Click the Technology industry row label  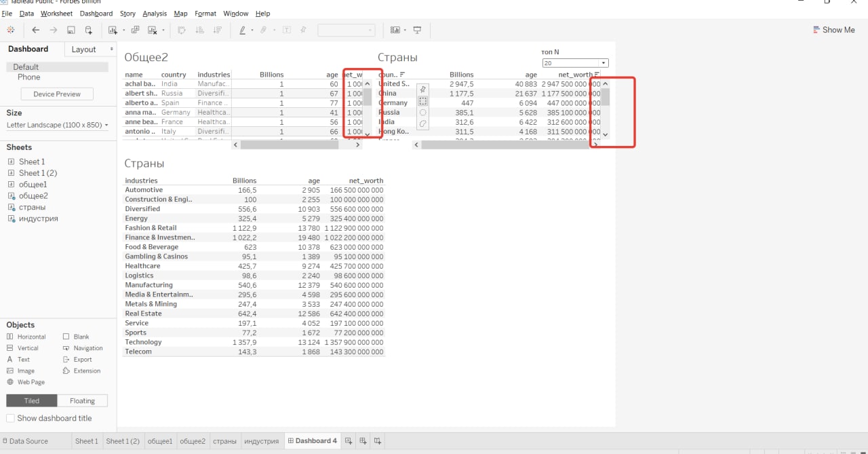(x=143, y=342)
